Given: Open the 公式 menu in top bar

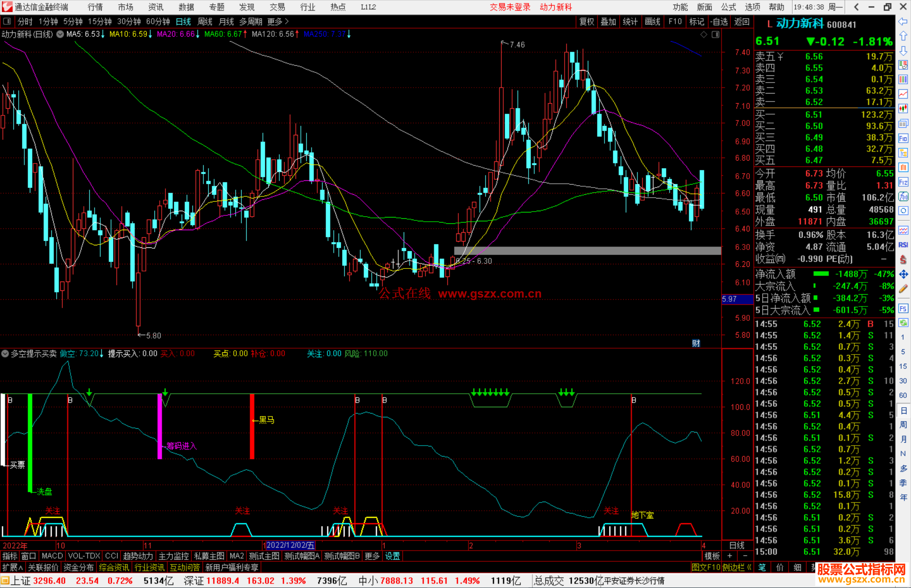Looking at the screenshot, I should 728,7.
